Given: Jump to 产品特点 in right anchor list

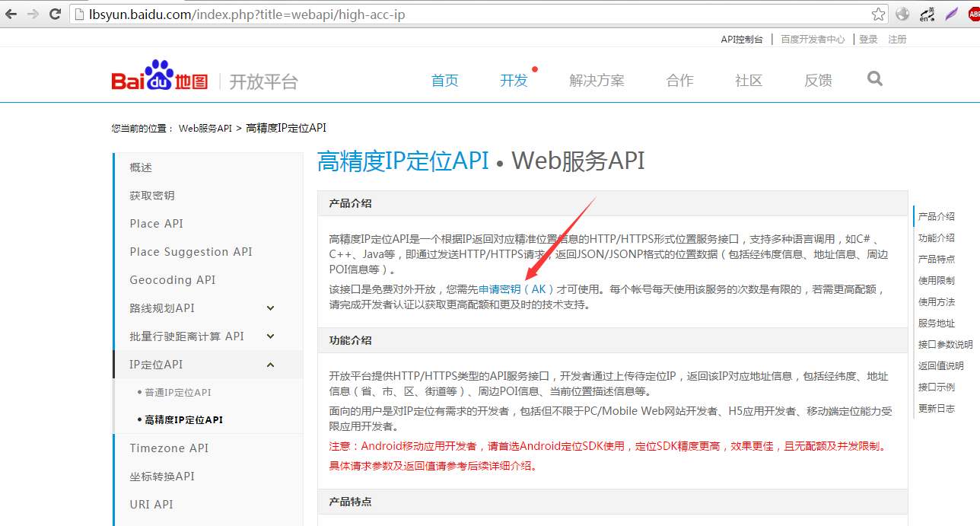Looking at the screenshot, I should pos(936,260).
